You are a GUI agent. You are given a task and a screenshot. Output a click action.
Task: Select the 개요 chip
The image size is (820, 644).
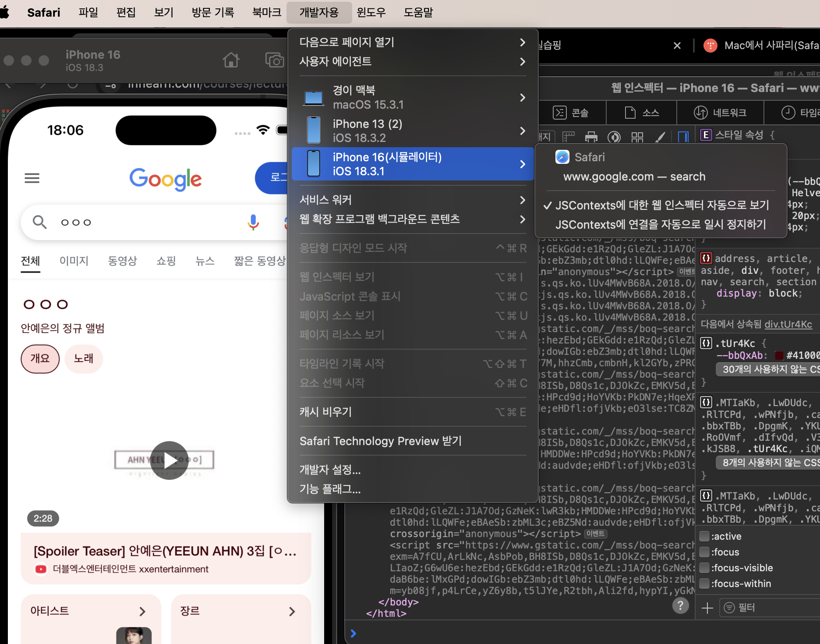tap(40, 359)
